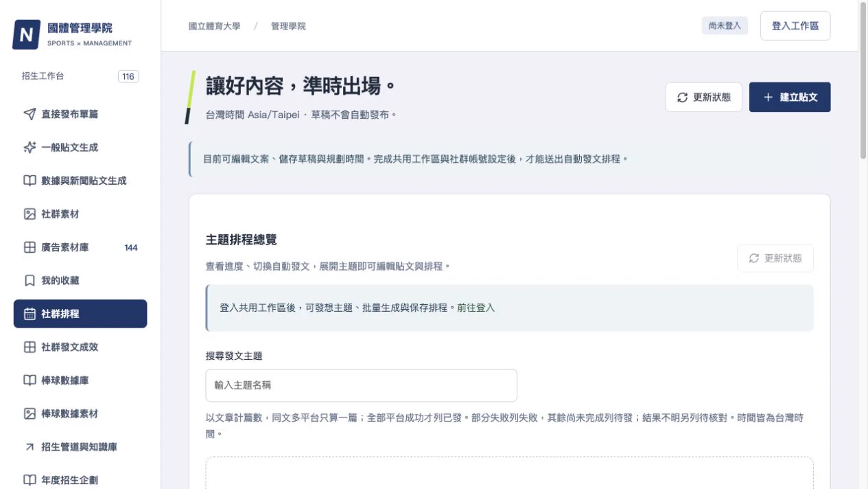Open 棒球數據素材 item

(80, 413)
